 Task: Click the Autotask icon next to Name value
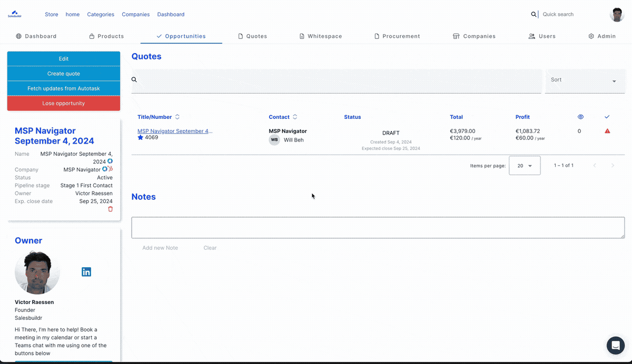tap(110, 161)
